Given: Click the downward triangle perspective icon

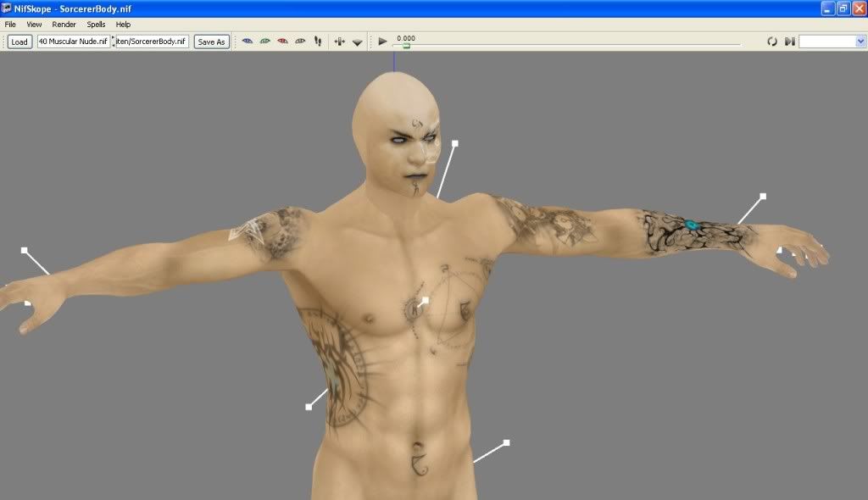Looking at the screenshot, I should (x=358, y=42).
